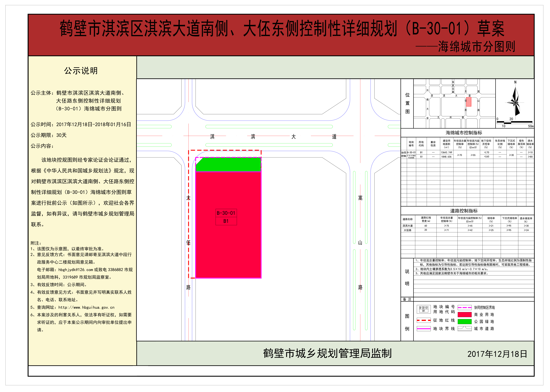The width and height of the screenshot is (550, 392).
Task: Click the 说明 vertical label
Action: (x=407, y=278)
